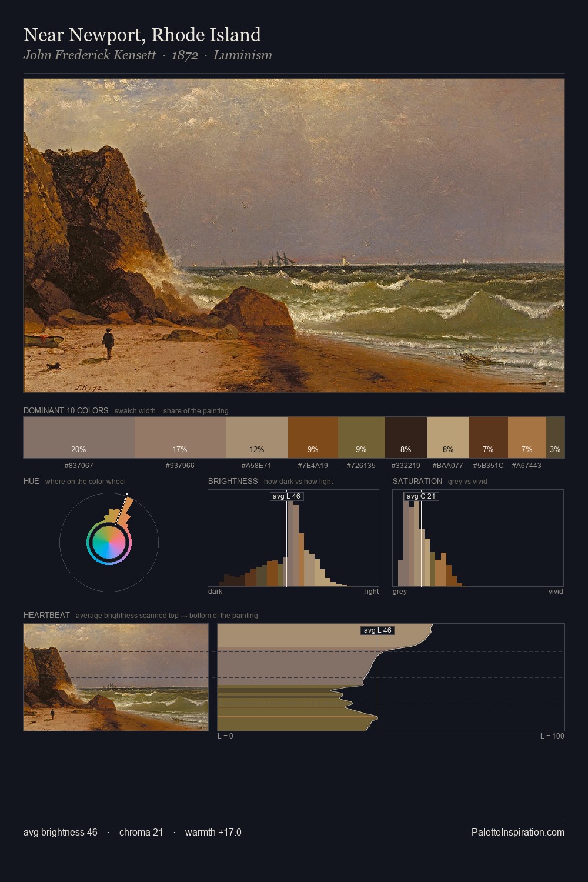Select the 17% swatch #937966

[x=180, y=437]
